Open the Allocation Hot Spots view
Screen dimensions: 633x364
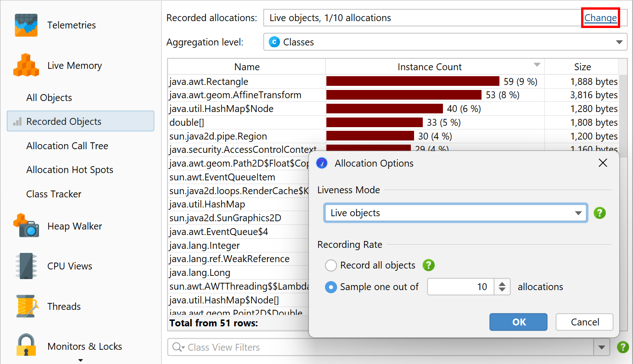point(70,170)
